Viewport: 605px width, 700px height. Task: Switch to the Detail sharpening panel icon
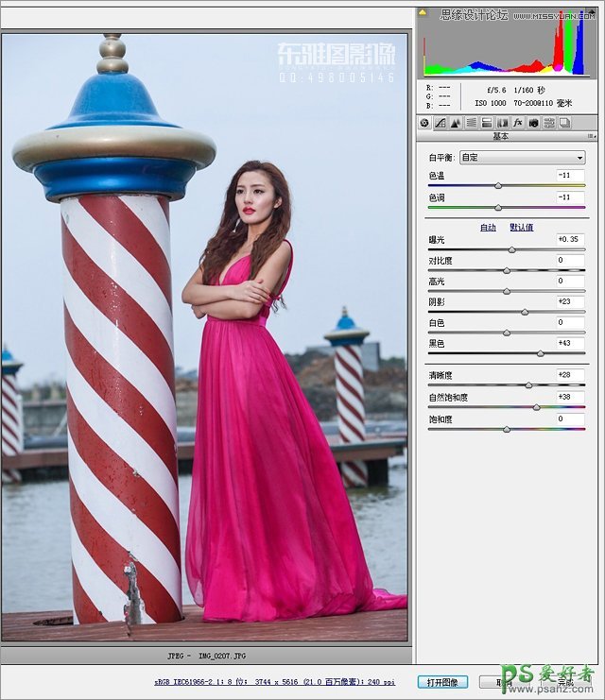tap(455, 123)
